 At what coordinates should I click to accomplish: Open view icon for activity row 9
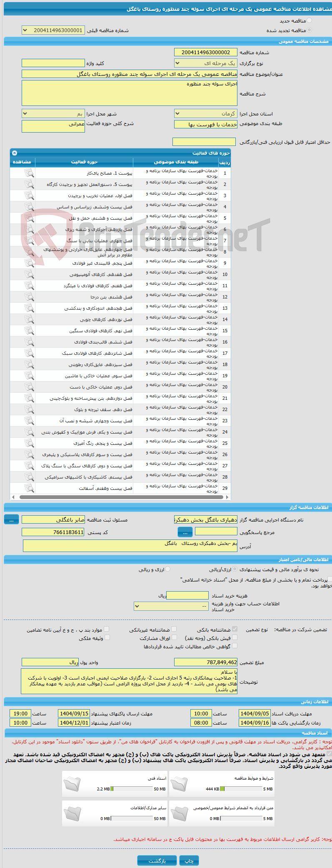coord(29,263)
